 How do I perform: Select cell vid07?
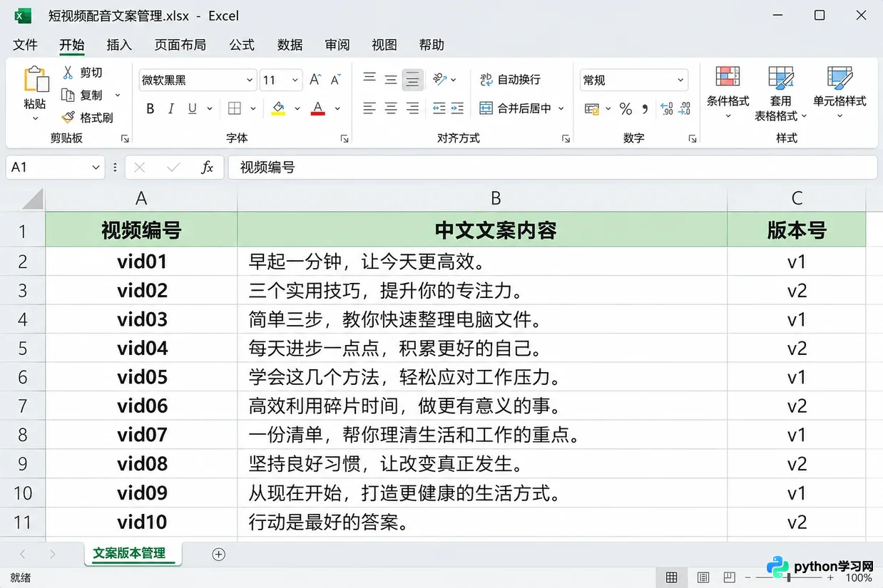142,435
